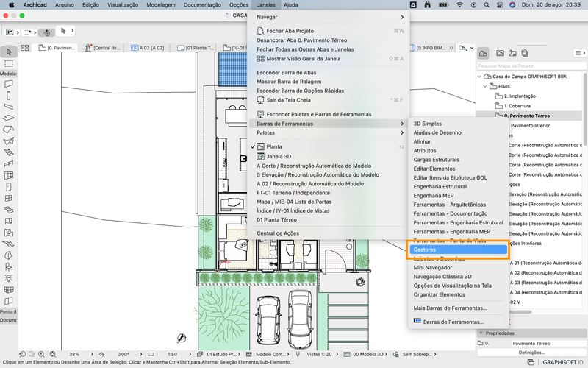Screen dimensions: 588x368
Task: Select the Window tool in toolbox
Action: (9, 198)
